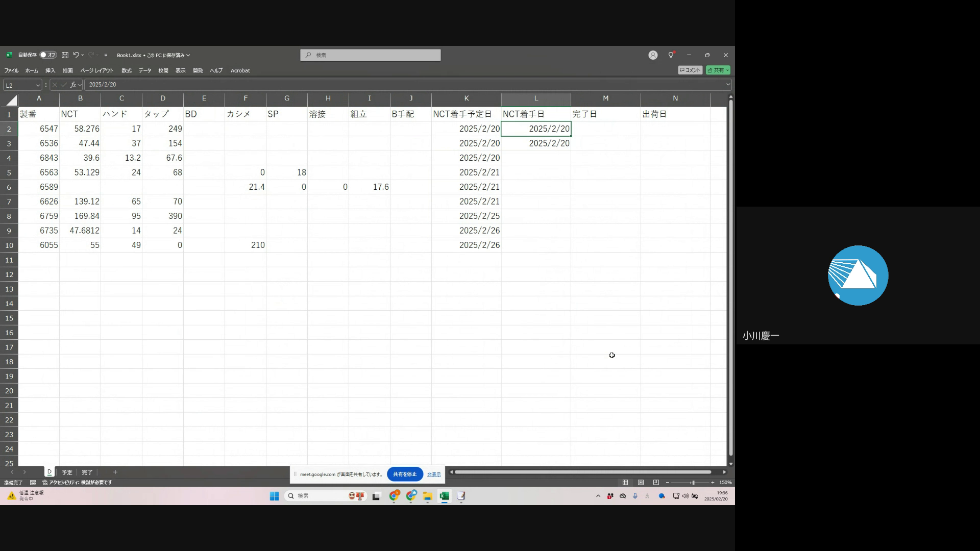Click the 非表示 link

click(434, 474)
